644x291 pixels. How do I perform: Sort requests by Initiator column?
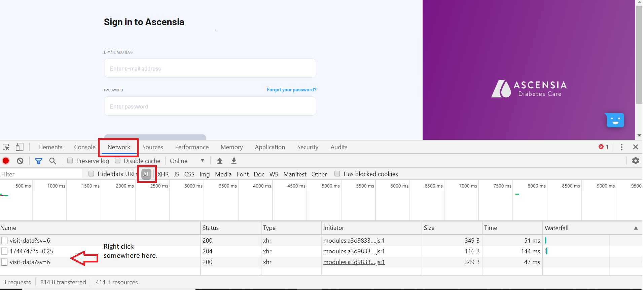371,228
